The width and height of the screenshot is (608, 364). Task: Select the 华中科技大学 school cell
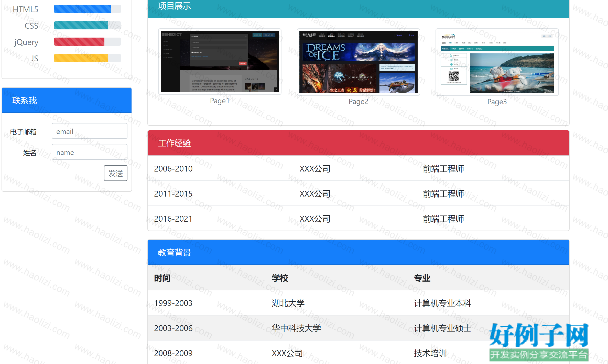296,328
